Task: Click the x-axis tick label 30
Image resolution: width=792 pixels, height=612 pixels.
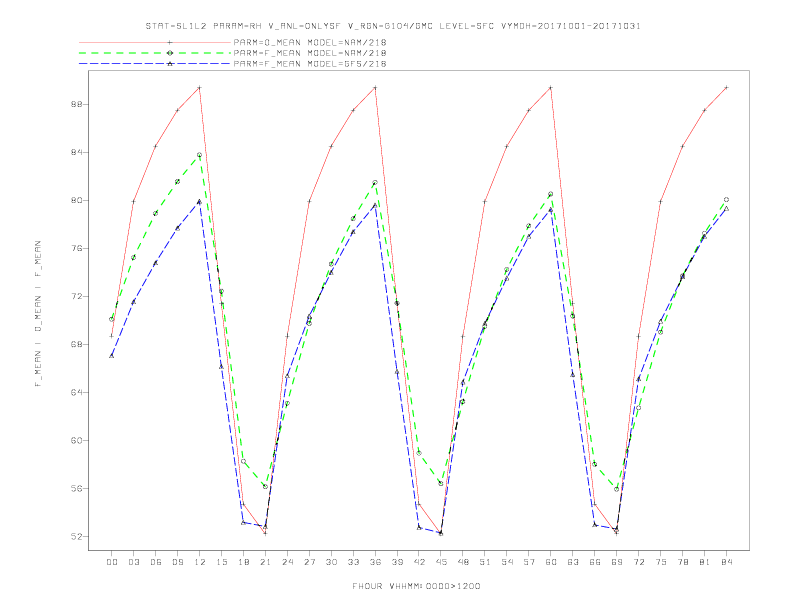Action: tap(331, 562)
